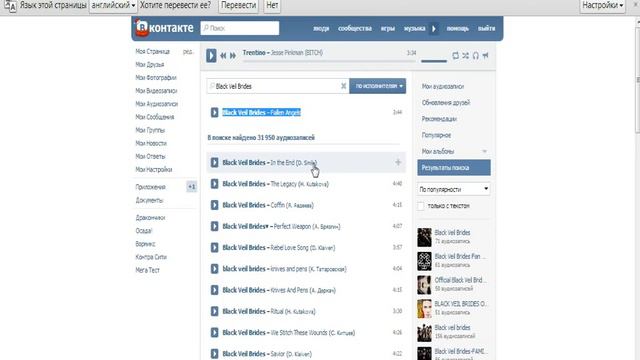The image size is (640, 360).
Task: Toggle broadcast megaphone icon in player
Action: pos(485,55)
